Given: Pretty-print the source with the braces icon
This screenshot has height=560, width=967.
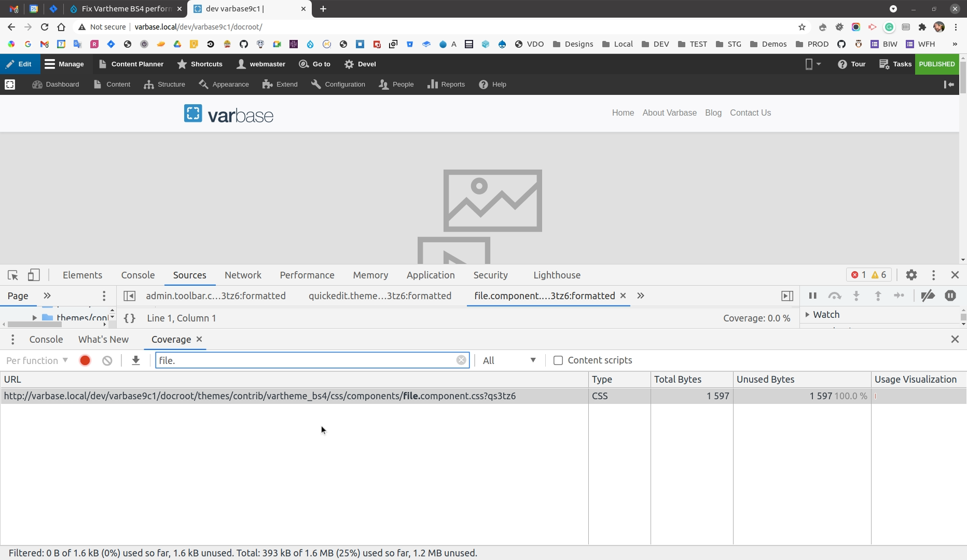Looking at the screenshot, I should pos(130,318).
